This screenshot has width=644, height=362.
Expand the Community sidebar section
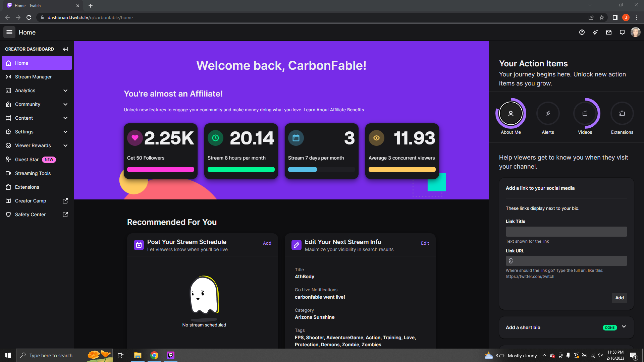coord(65,104)
